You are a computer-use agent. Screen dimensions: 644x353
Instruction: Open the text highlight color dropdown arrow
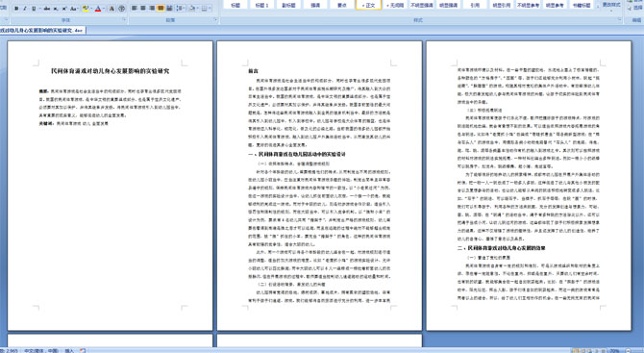point(91,9)
